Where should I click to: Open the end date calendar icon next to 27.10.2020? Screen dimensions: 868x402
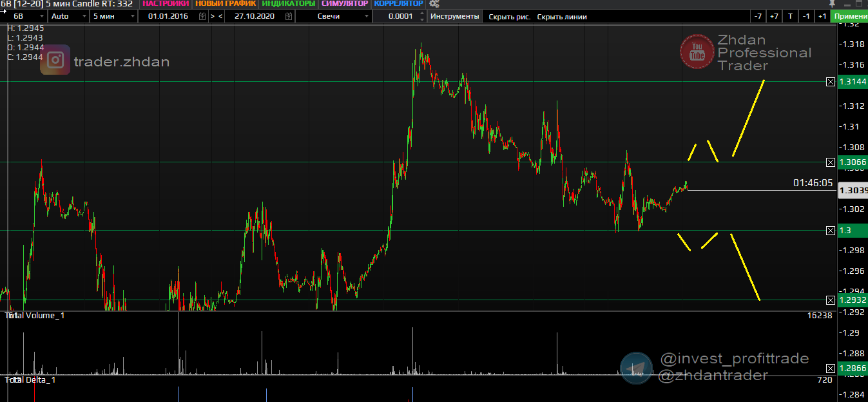click(x=288, y=16)
